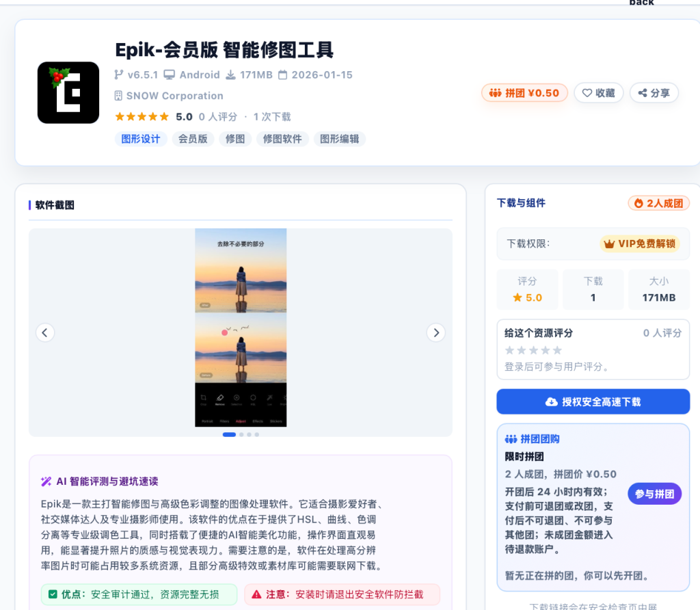Click the 拼团 ¥0.50 group-buy button
The height and width of the screenshot is (610, 700).
tap(524, 93)
